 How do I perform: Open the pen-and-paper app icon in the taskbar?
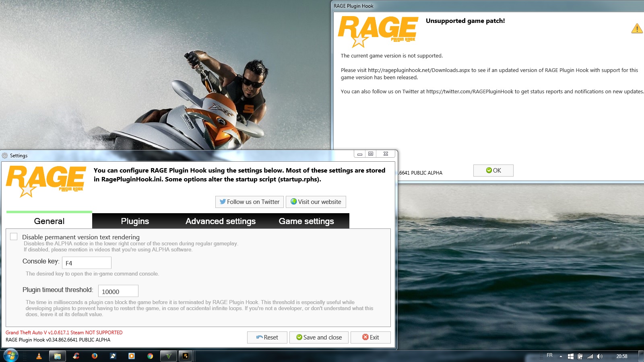[x=113, y=356]
